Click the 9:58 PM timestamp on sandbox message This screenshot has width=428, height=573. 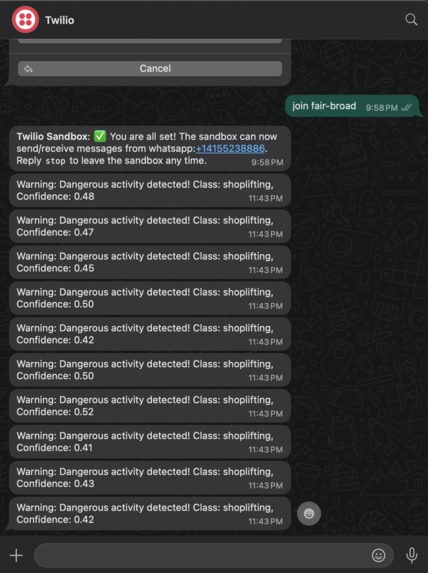click(267, 163)
